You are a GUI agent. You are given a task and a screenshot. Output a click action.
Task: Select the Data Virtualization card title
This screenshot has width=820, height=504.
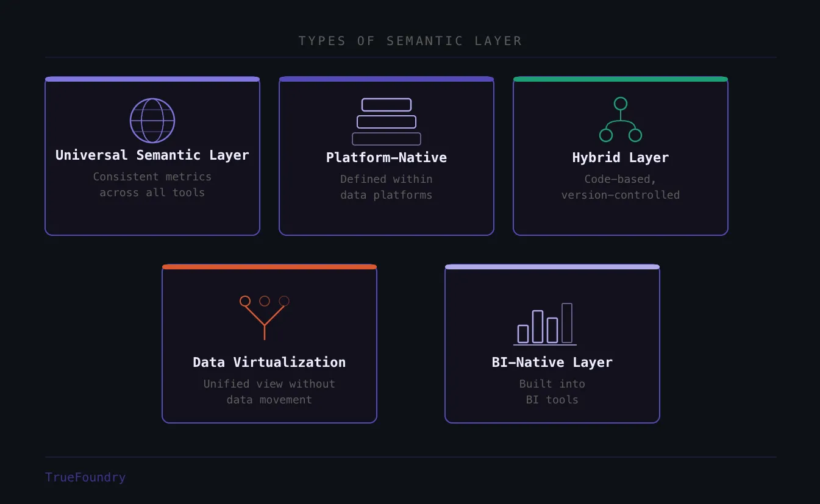pyautogui.click(x=269, y=363)
